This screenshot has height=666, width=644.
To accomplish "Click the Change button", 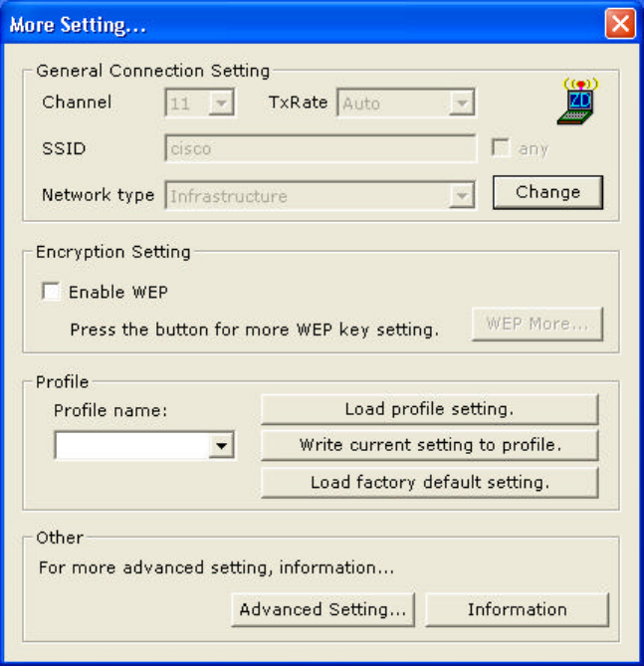I will pyautogui.click(x=547, y=192).
